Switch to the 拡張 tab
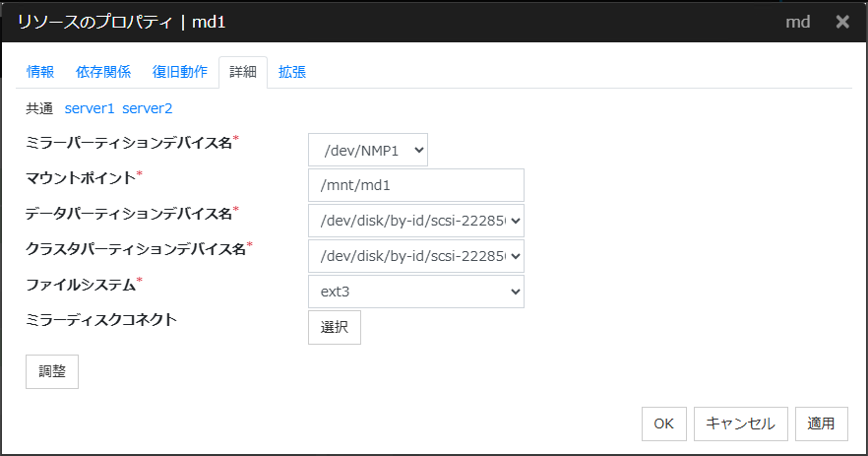Viewport: 868px width, 456px height. pos(292,72)
